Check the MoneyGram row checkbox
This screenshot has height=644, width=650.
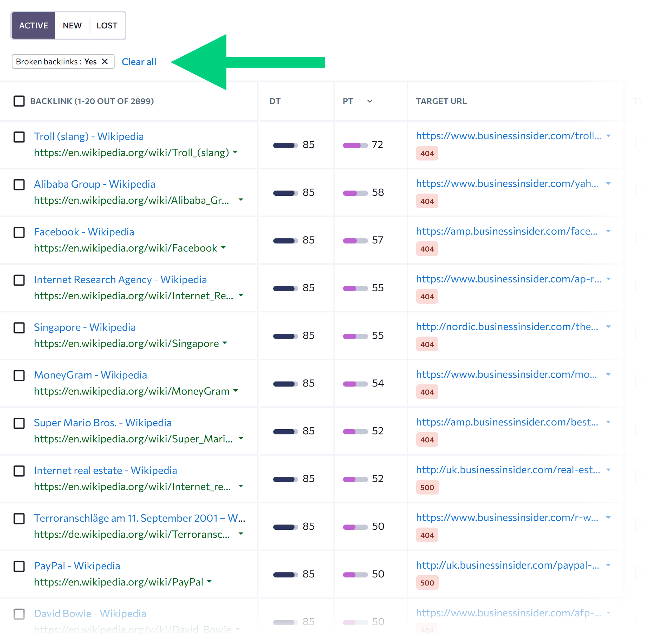pyautogui.click(x=19, y=376)
